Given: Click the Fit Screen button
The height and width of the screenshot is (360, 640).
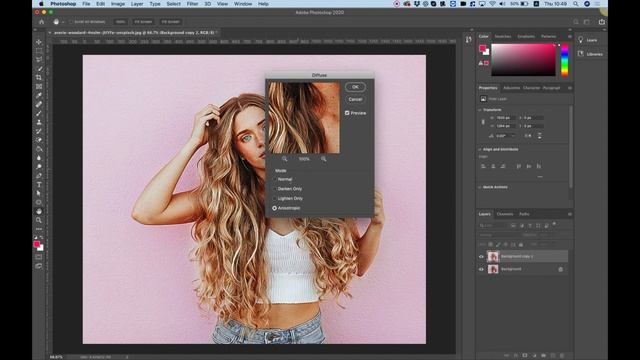Looking at the screenshot, I should click(143, 22).
